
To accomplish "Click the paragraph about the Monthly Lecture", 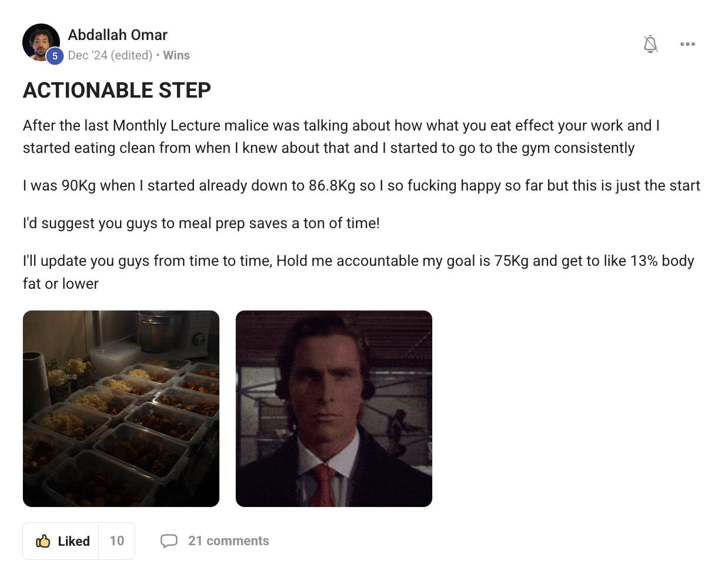I will 342,136.
